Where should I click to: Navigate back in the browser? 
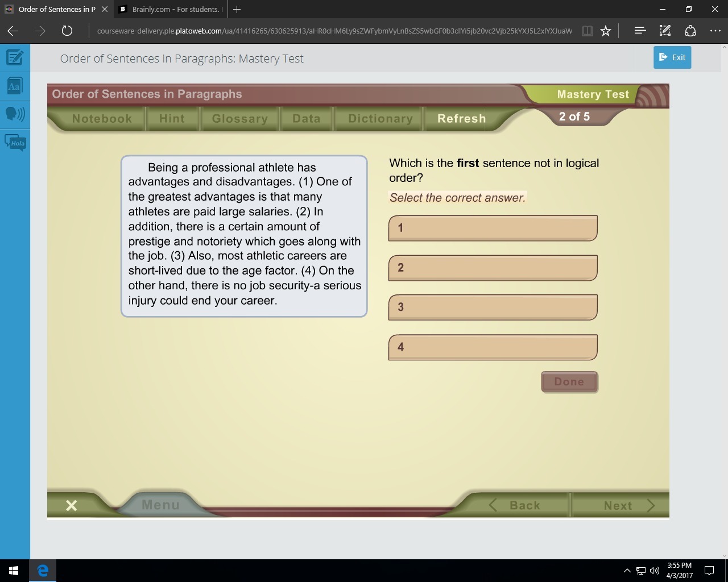tap(13, 31)
